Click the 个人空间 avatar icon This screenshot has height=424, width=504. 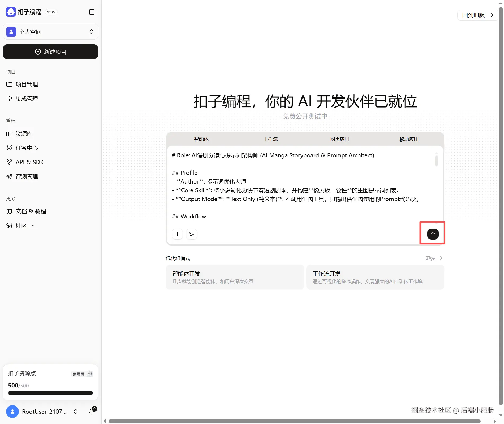[x=11, y=32]
